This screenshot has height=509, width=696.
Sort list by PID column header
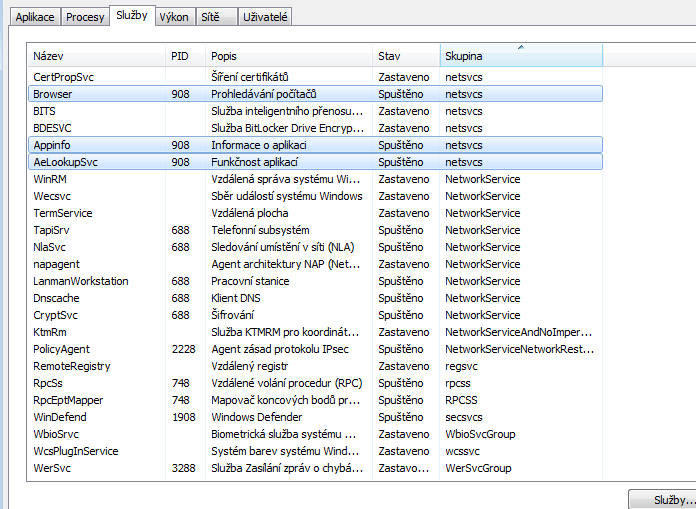(x=185, y=56)
